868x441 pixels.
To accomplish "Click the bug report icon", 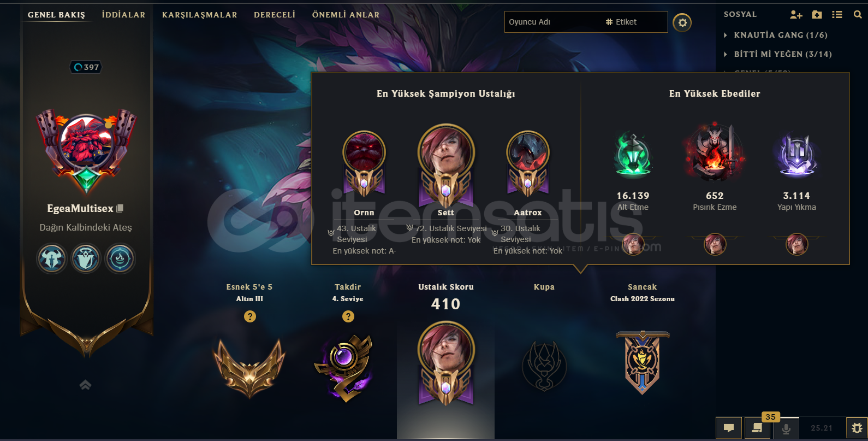I will click(x=857, y=428).
